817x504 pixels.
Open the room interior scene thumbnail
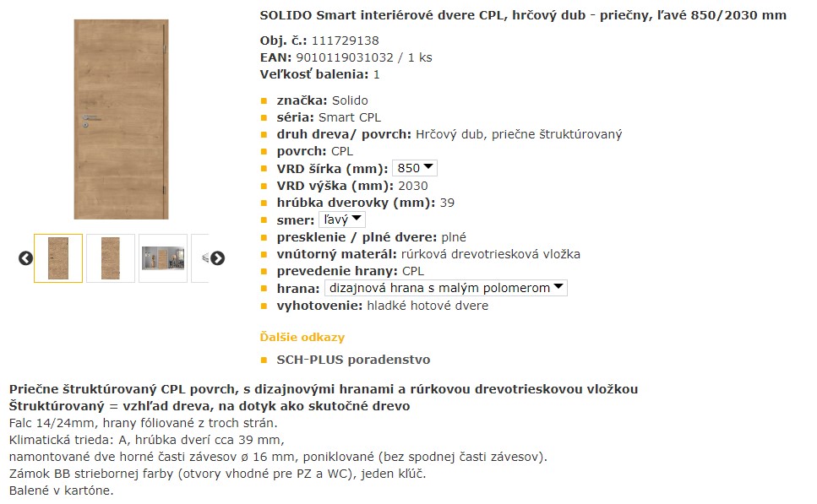point(163,258)
